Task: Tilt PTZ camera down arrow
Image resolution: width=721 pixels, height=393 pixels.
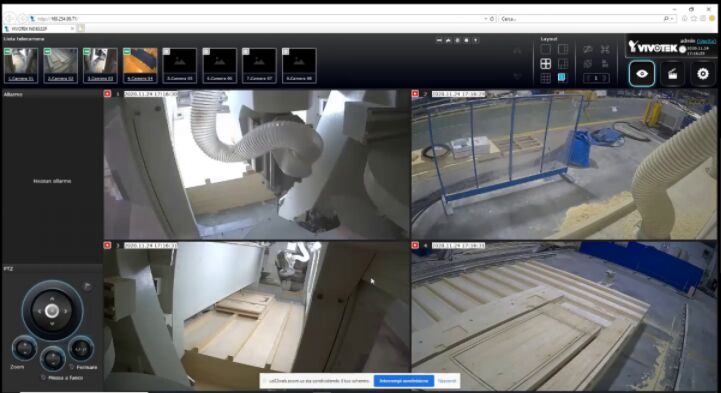Action: [52, 324]
